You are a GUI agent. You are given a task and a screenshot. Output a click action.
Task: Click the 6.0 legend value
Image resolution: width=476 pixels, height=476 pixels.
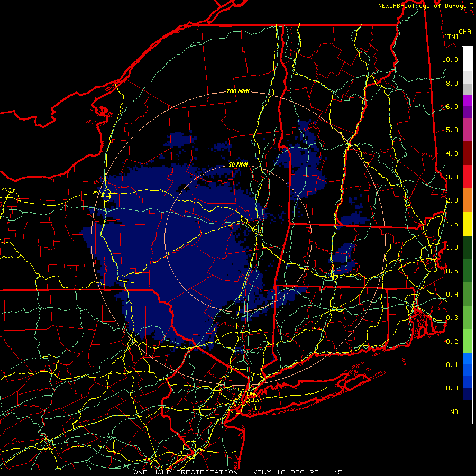[452, 106]
